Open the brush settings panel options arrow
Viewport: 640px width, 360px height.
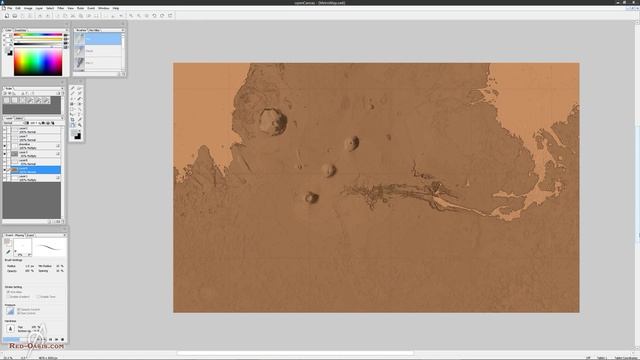point(64,235)
